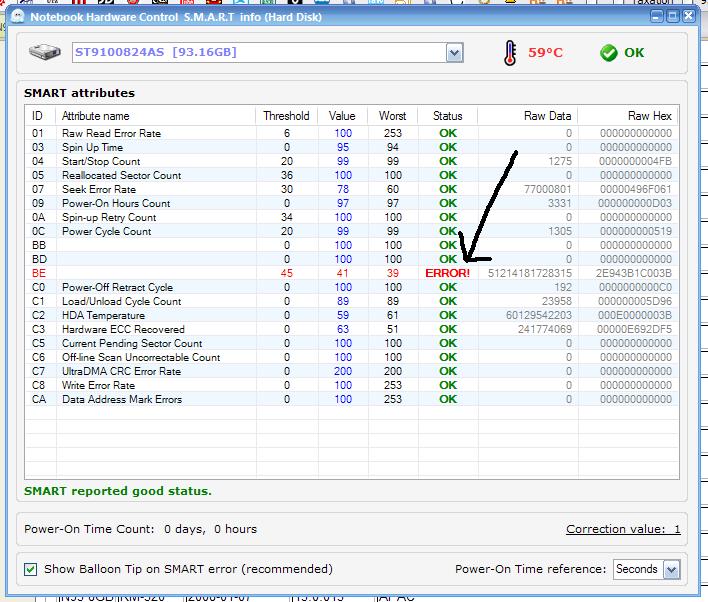Click the title bar app icon

[x=18, y=17]
